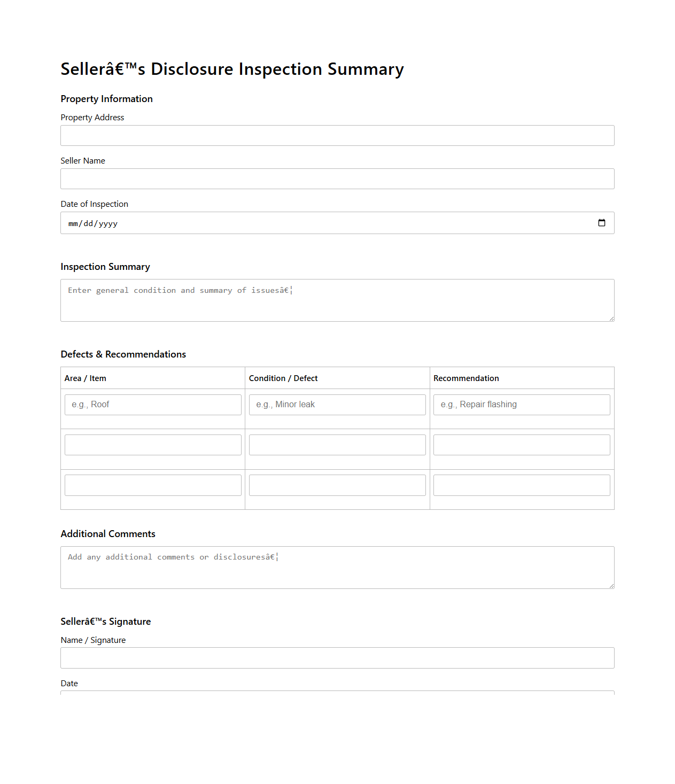Screen dimensions: 675x784
Task: Click the Inspection Summary resize handle
Action: point(611,319)
